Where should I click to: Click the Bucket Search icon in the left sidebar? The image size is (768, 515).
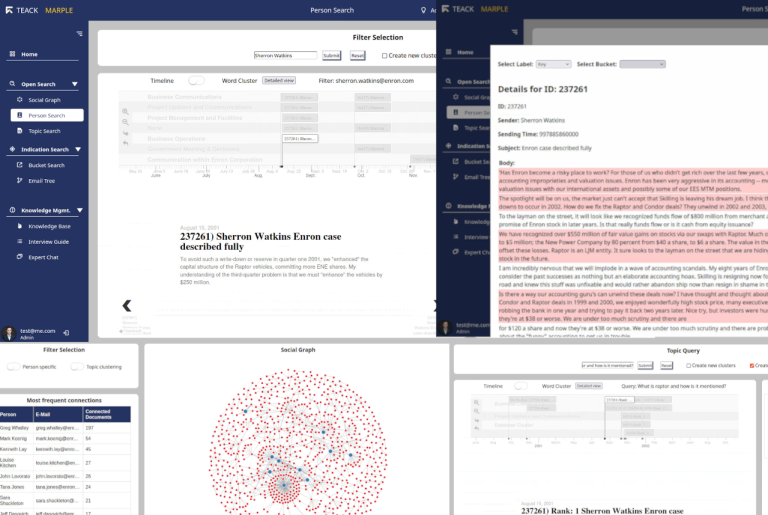tap(20, 165)
